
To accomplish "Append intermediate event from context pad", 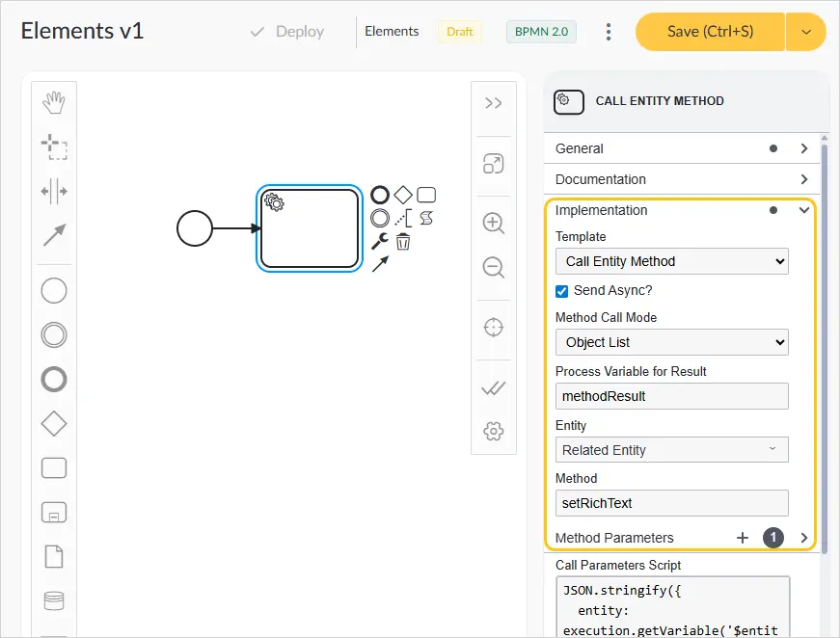I will [x=380, y=219].
